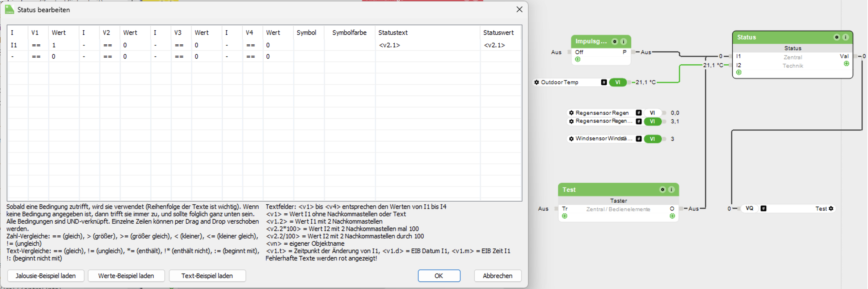Show info icon on Test block header
The width and height of the screenshot is (868, 289).
(672, 190)
